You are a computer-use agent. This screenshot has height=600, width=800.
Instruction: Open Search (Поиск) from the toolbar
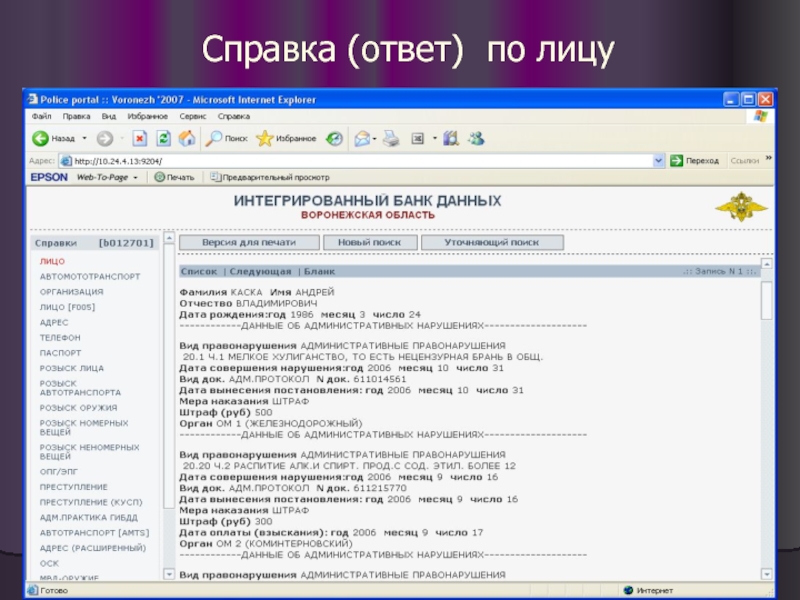pos(226,138)
